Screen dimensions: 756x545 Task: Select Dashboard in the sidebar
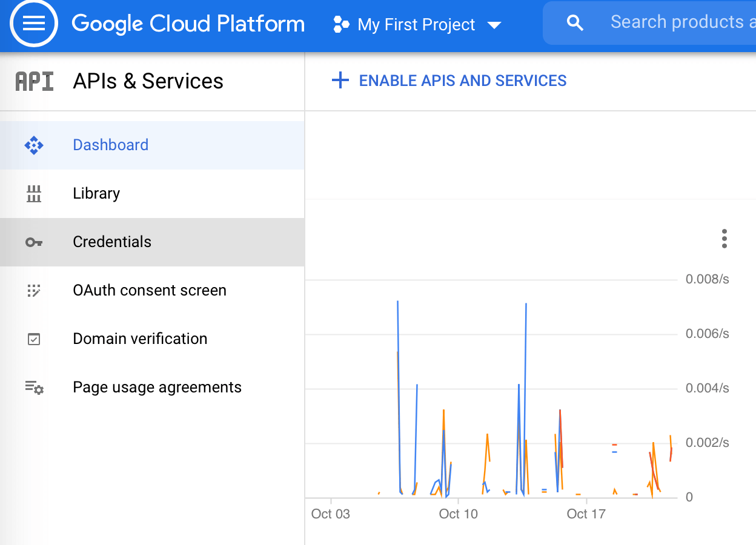click(152, 145)
